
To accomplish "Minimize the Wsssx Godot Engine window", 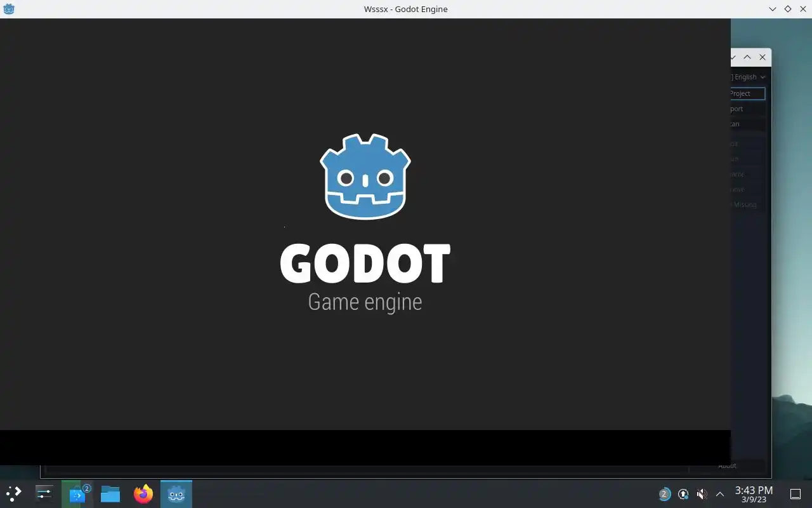I will point(773,9).
